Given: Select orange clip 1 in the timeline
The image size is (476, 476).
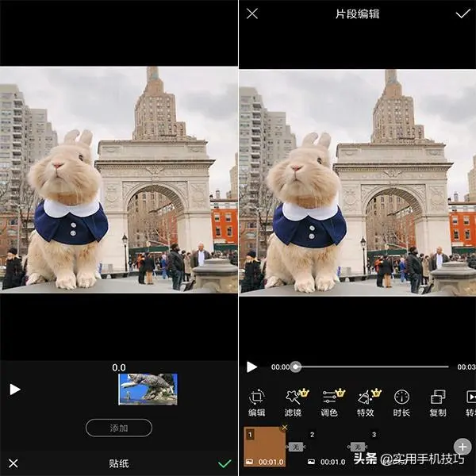Looking at the screenshot, I should (265, 446).
